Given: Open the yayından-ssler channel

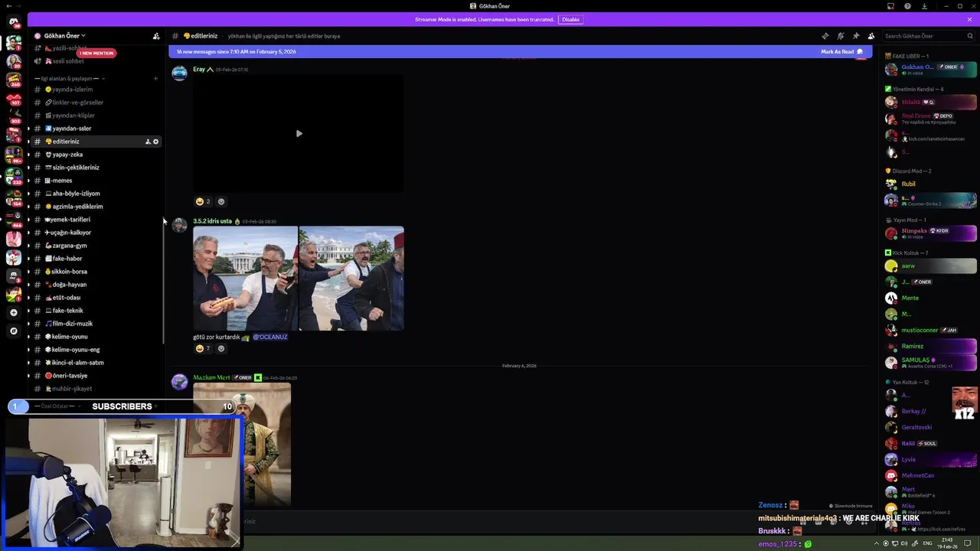Looking at the screenshot, I should pyautogui.click(x=96, y=129).
